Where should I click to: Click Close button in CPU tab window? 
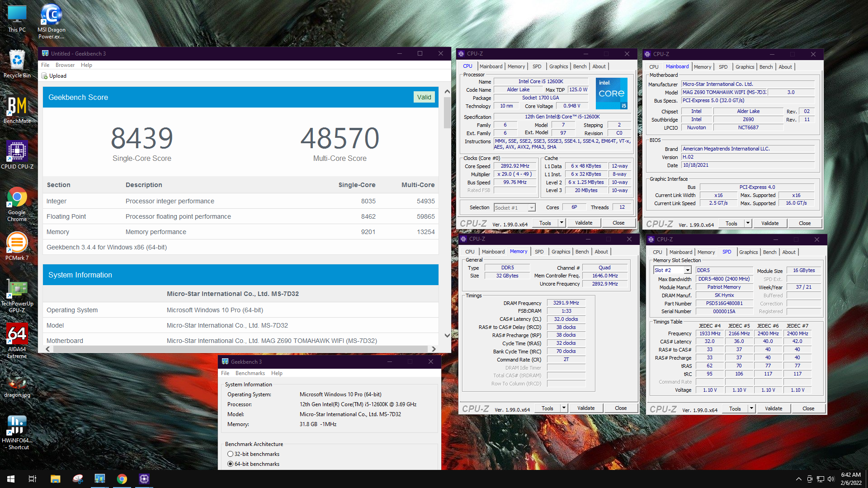point(618,223)
